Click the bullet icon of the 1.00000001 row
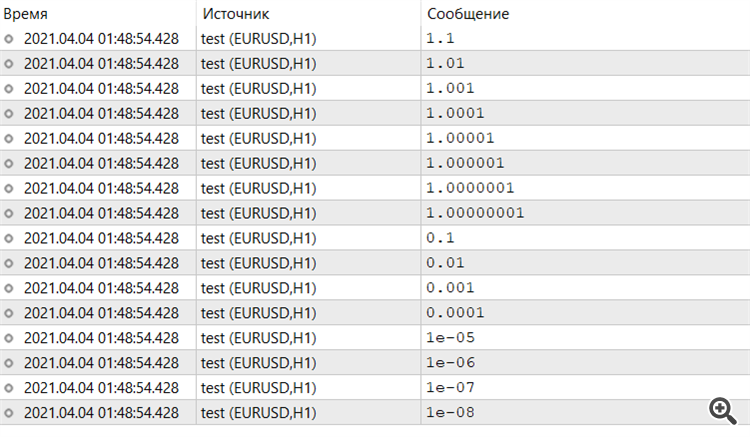Image resolution: width=750 pixels, height=437 pixels. (x=10, y=213)
